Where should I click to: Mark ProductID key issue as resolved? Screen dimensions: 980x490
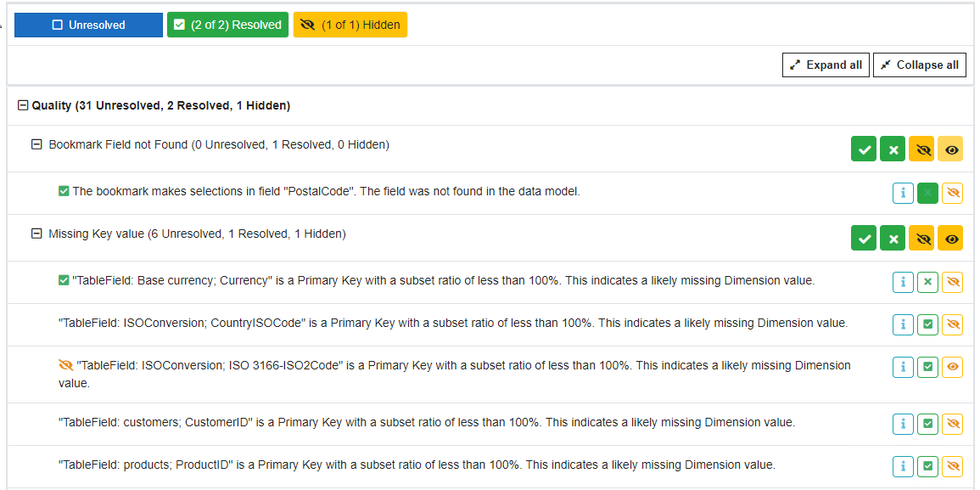click(927, 465)
